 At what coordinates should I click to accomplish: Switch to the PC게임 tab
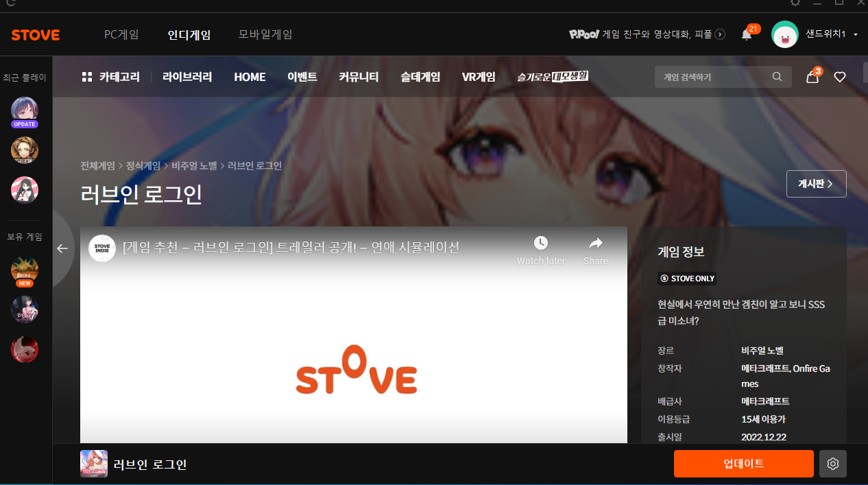click(x=121, y=34)
